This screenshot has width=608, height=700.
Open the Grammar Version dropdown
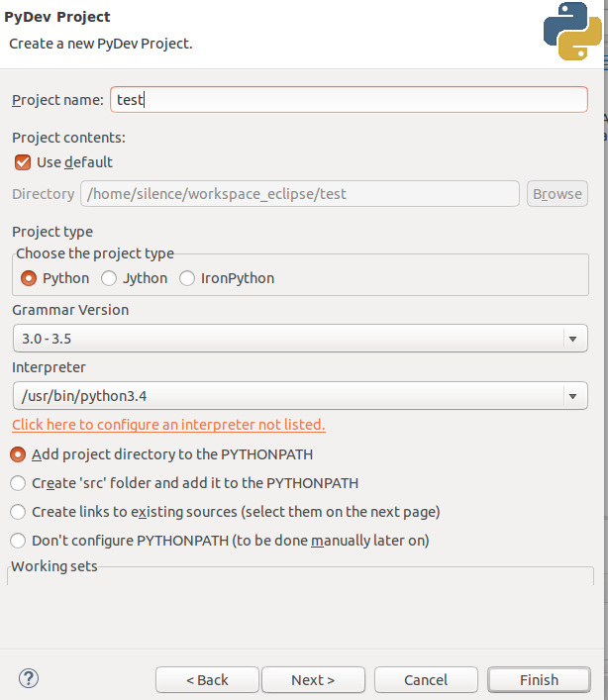coord(300,339)
